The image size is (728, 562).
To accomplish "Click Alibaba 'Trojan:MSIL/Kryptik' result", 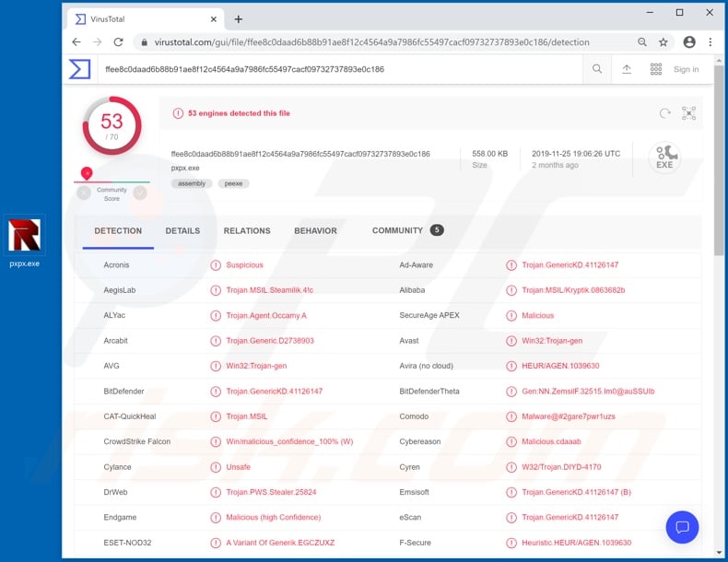I will [573, 290].
